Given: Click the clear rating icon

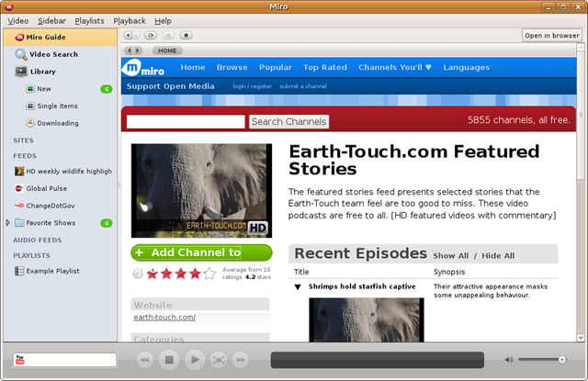Looking at the screenshot, I should (x=138, y=274).
